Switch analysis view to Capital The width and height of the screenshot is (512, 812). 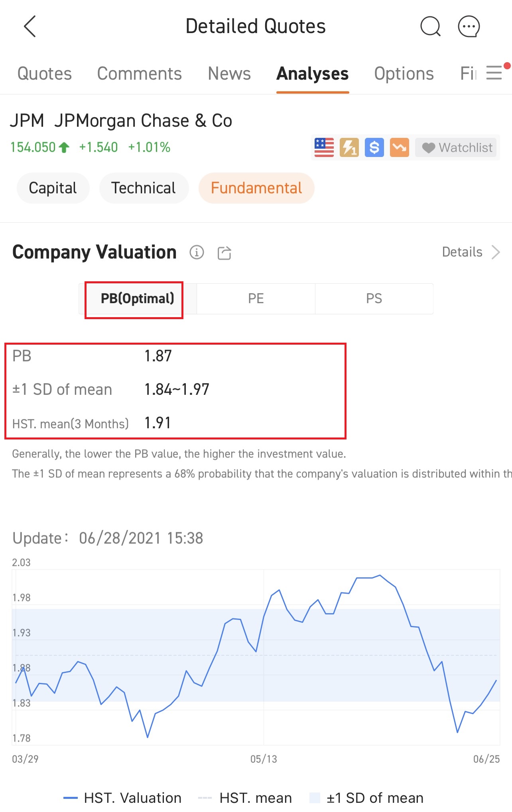pos(53,188)
